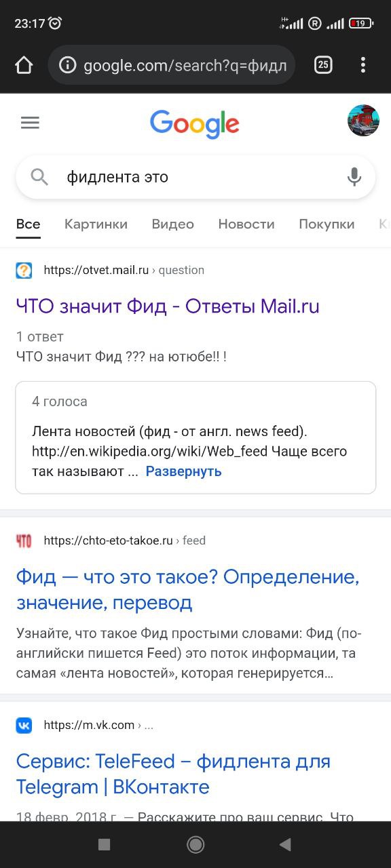This screenshot has width=391, height=868.
Task: Tap the Android recent apps square
Action: (104, 844)
